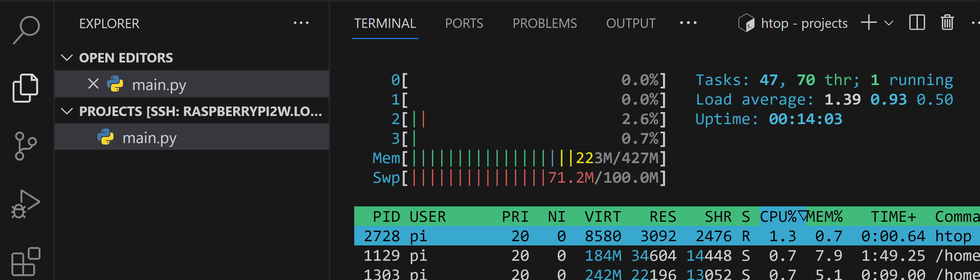Click CPU core 2 usage meter
The height and width of the screenshot is (280, 980).
tap(529, 119)
